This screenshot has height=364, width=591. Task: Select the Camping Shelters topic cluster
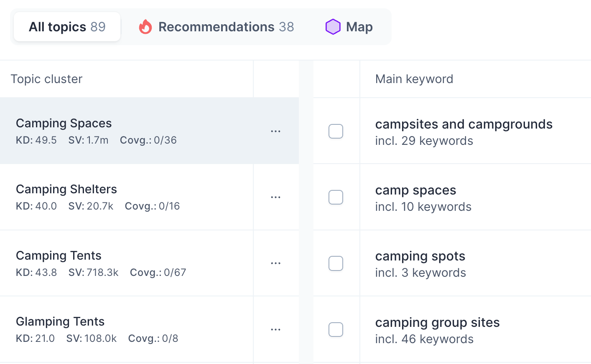(x=66, y=190)
